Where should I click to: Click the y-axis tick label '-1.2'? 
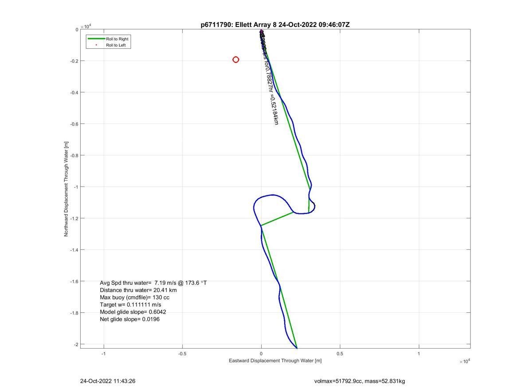pyautogui.click(x=74, y=218)
